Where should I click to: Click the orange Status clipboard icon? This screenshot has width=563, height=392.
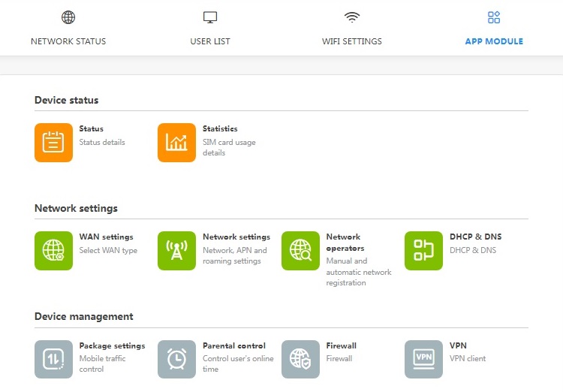click(53, 143)
